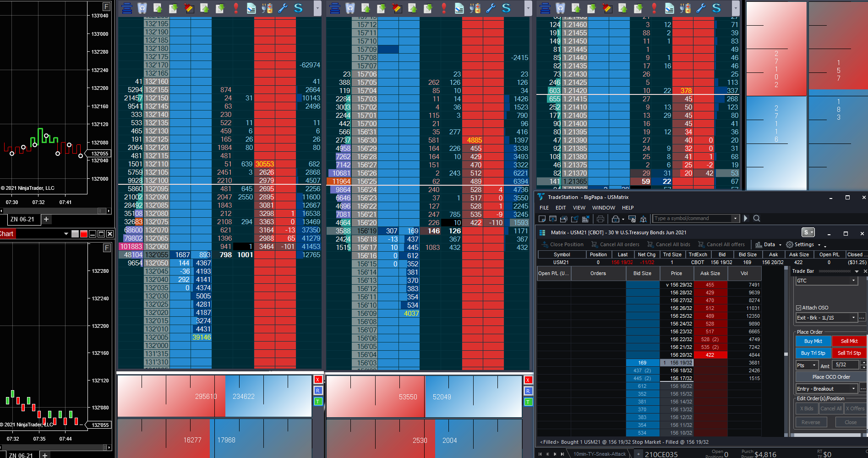Click the blue stacked-lines icon in the first ladder toolbar
This screenshot has width=868, height=458.
[127, 8]
